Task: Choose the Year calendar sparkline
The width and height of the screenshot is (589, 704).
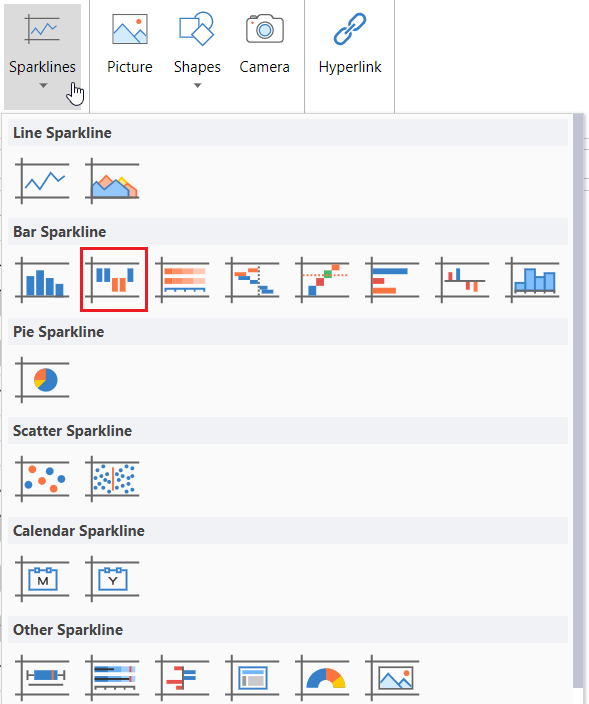Action: (x=112, y=579)
